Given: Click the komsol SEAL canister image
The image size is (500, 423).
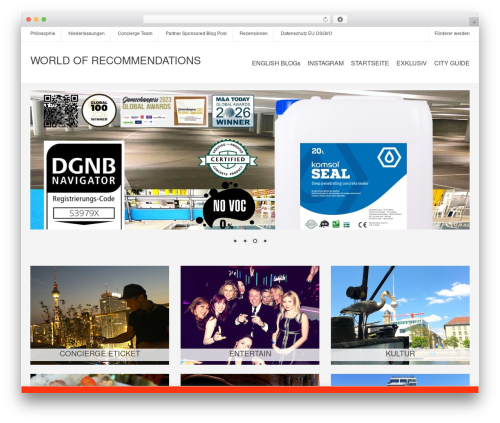Looking at the screenshot, I should [x=353, y=163].
